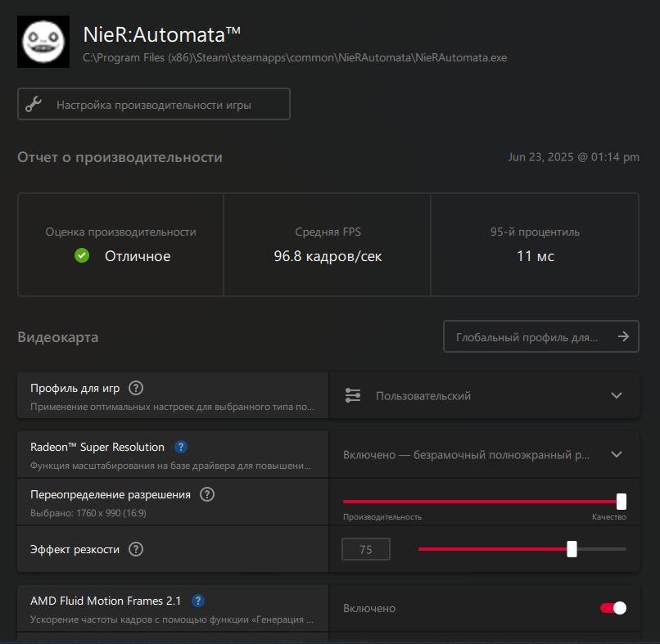Viewport: 660px width, 644px height.
Task: Click the NieR:Automata game icon
Action: [43, 42]
